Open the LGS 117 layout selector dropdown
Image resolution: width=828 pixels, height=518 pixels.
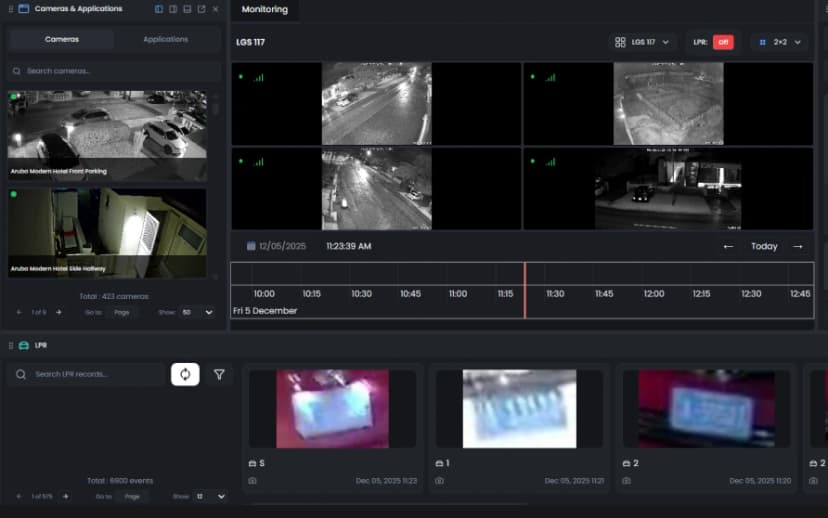point(642,42)
